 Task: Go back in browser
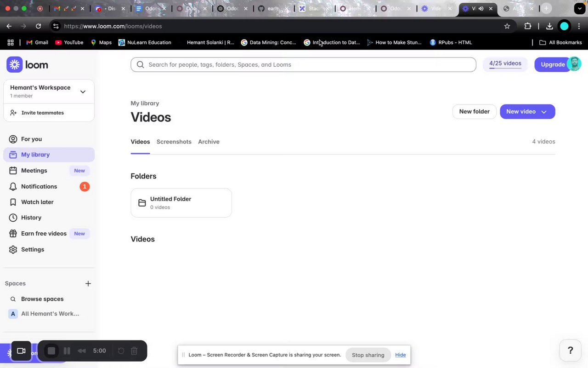pos(9,26)
